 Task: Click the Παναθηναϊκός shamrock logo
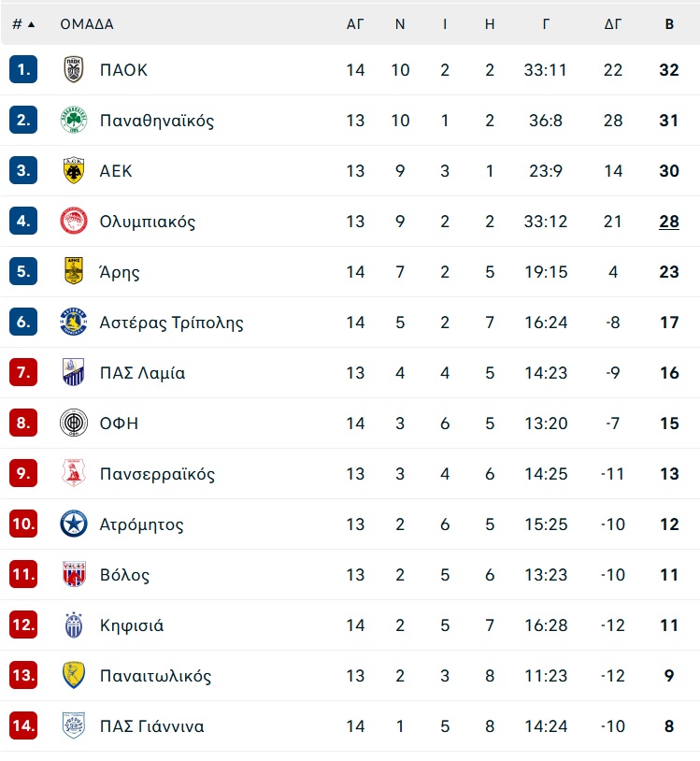point(74,120)
